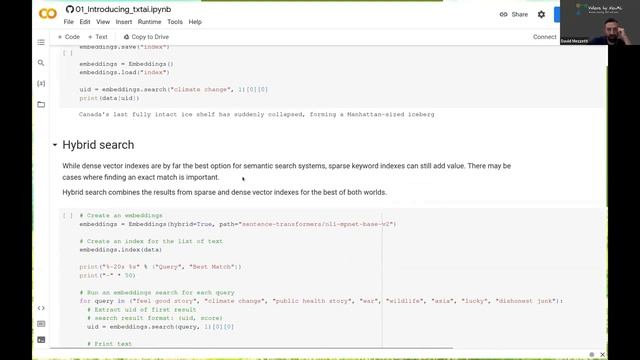Click the 'for query in' loop line
Image resolution: width=640 pixels, height=360 pixels.
321,301
